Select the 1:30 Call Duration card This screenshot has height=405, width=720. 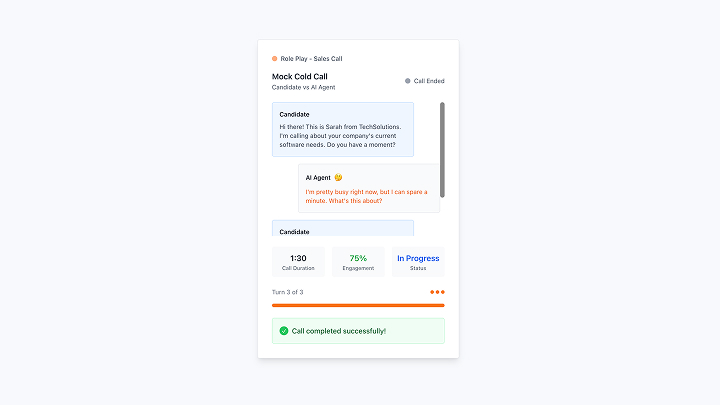tap(298, 262)
